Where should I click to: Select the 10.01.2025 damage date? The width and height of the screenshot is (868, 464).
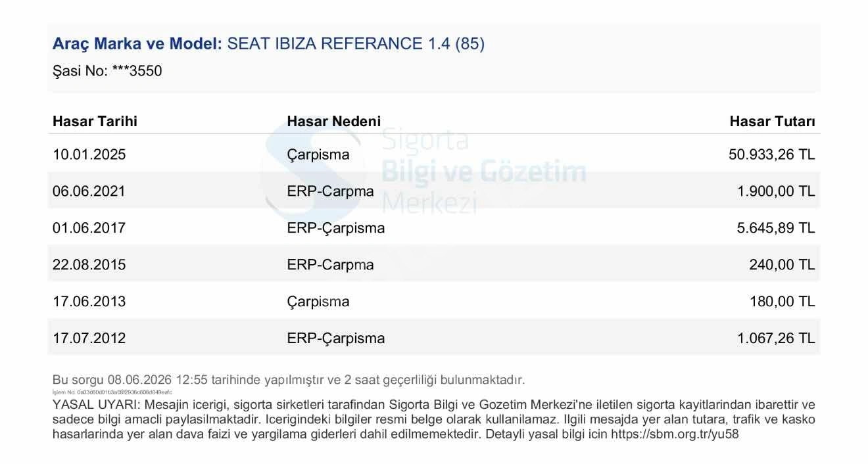[89, 155]
